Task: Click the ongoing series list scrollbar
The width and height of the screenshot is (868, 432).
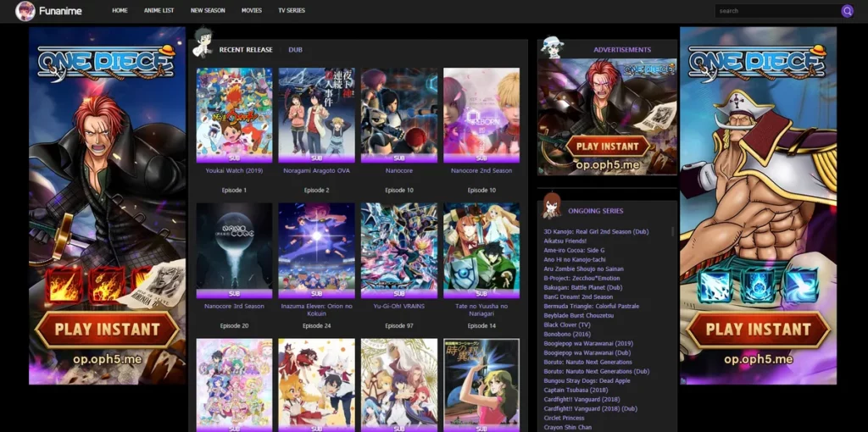Action: point(672,231)
